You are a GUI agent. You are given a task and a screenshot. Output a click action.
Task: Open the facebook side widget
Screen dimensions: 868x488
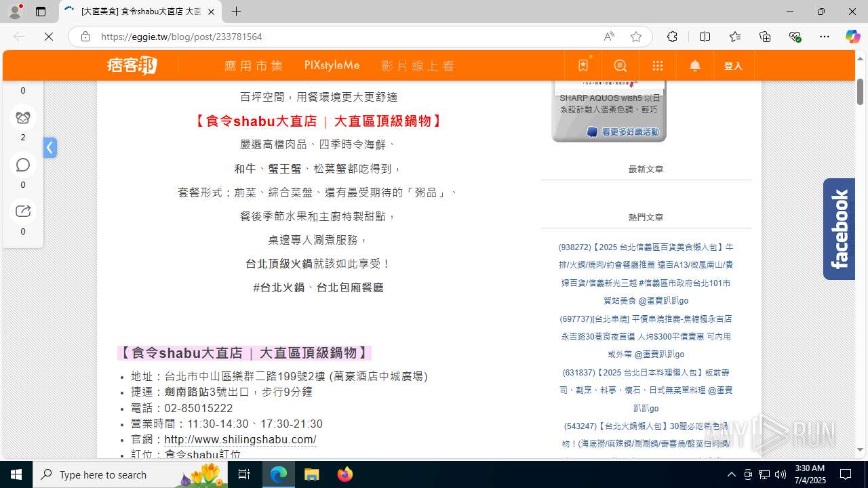click(839, 229)
